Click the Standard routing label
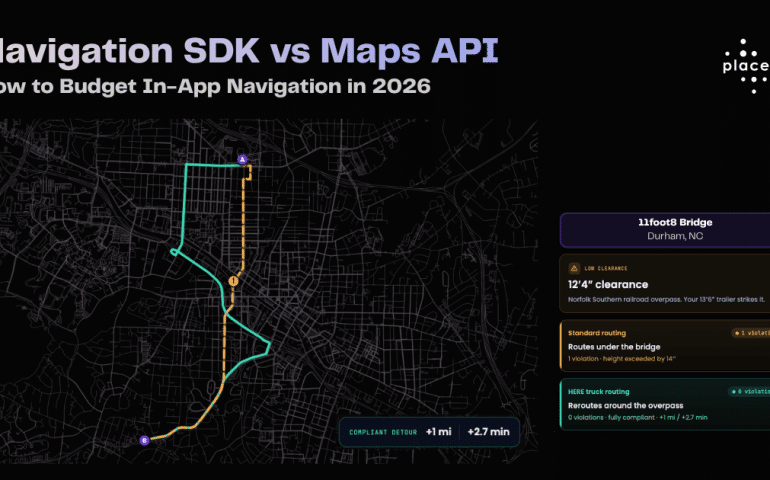The height and width of the screenshot is (480, 770). [x=597, y=333]
